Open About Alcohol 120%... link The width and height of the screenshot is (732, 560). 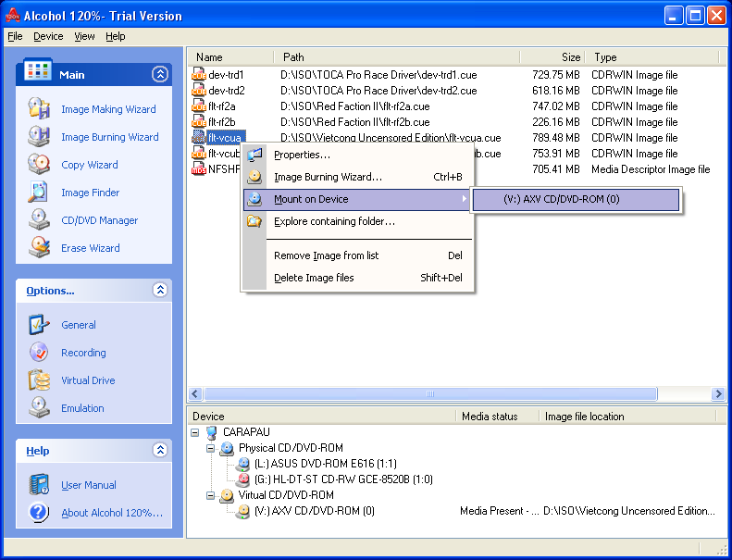click(x=112, y=513)
